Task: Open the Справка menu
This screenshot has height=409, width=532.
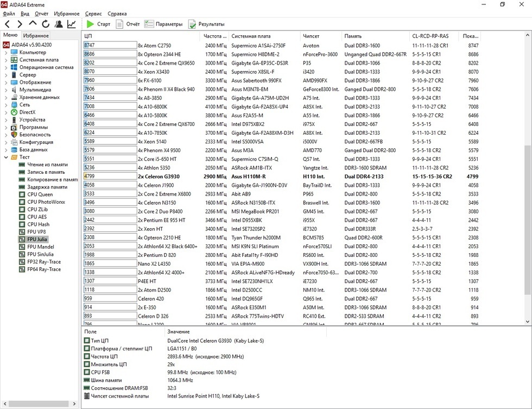Action: click(117, 14)
